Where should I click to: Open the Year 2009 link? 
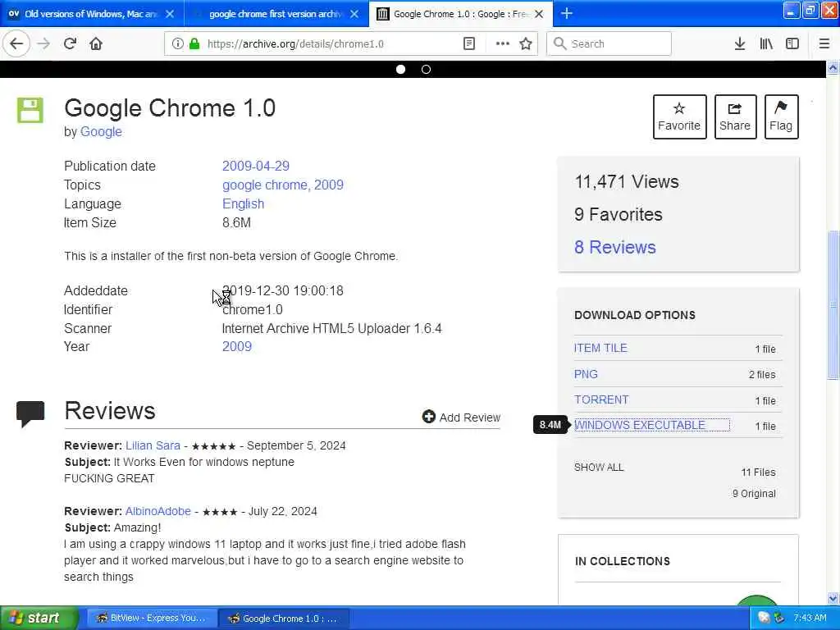click(237, 347)
